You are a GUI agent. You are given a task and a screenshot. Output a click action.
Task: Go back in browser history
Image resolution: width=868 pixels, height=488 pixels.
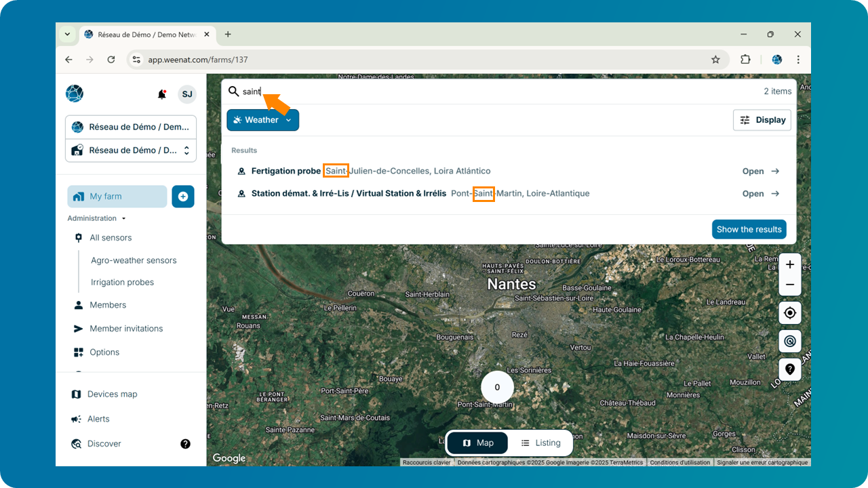68,60
